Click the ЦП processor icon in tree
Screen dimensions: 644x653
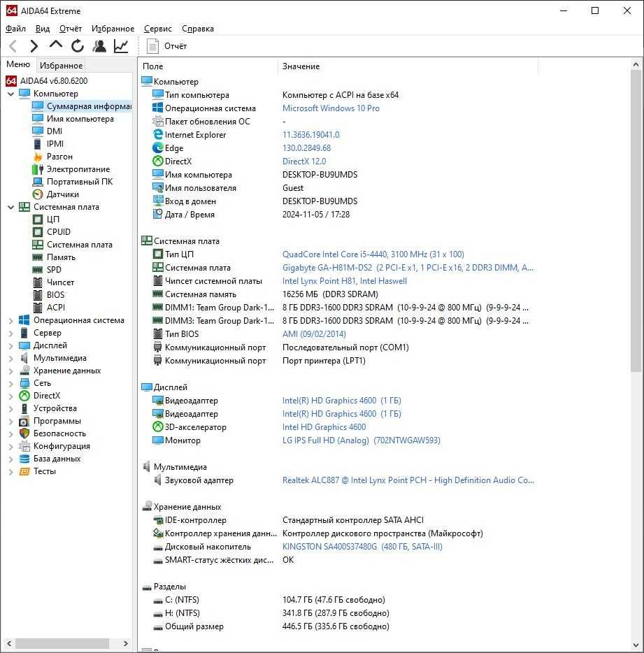[x=38, y=220]
